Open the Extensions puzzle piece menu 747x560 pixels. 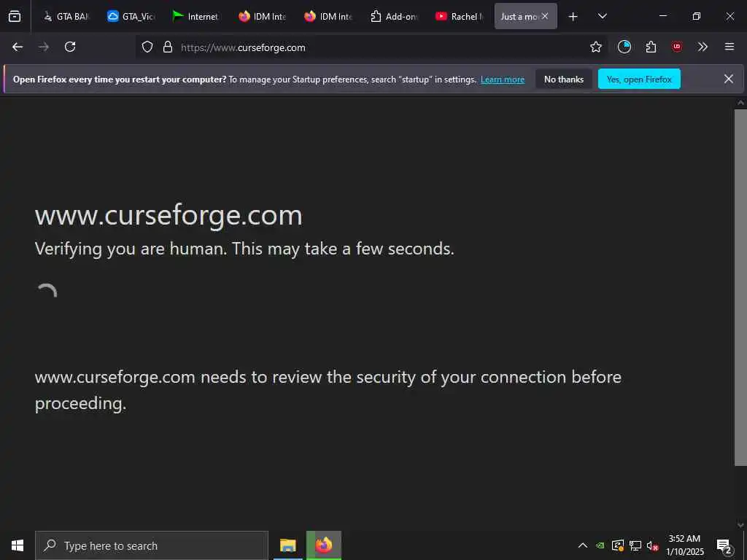(x=651, y=47)
